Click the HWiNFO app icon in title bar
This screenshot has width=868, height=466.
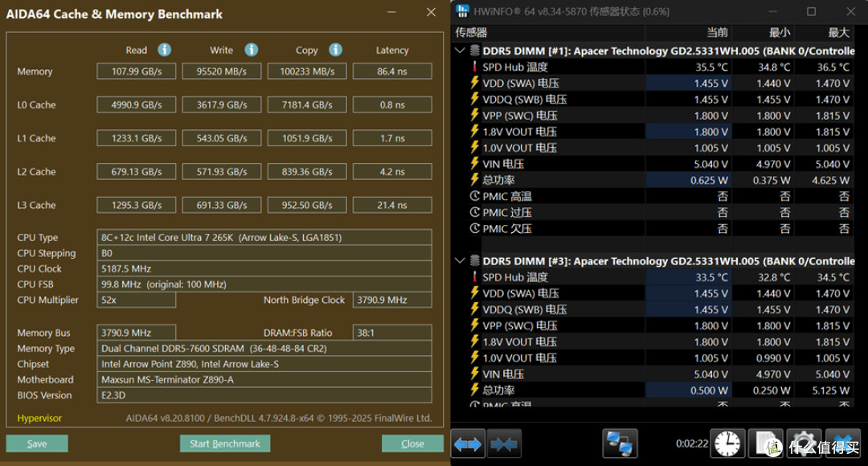[x=462, y=11]
